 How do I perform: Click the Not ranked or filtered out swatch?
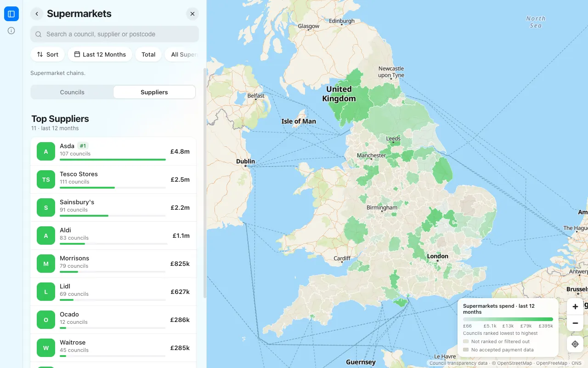point(466,341)
